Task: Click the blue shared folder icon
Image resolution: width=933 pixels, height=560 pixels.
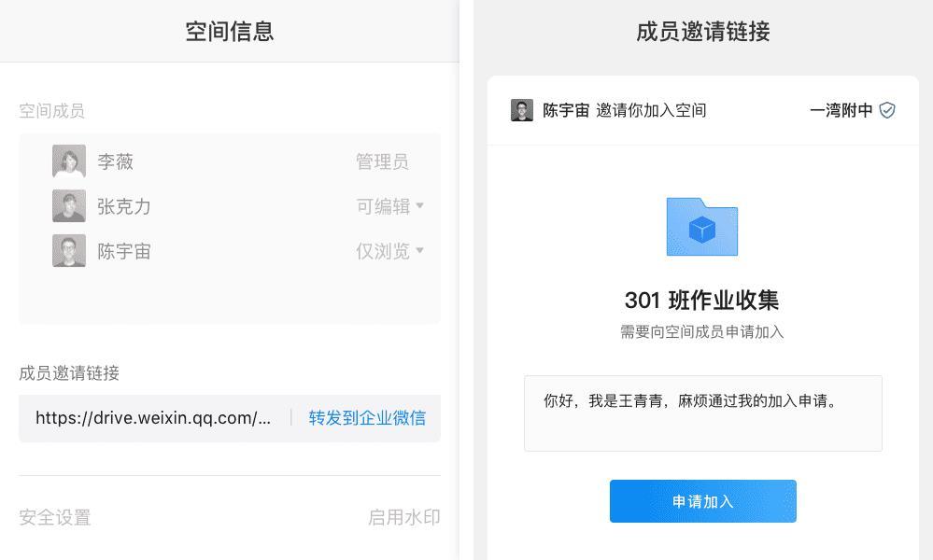Action: tap(702, 227)
